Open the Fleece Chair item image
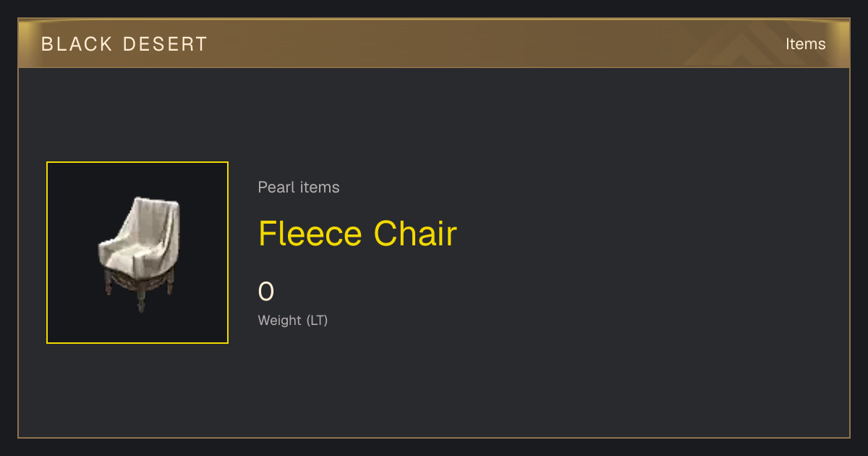The height and width of the screenshot is (456, 868). (x=137, y=253)
